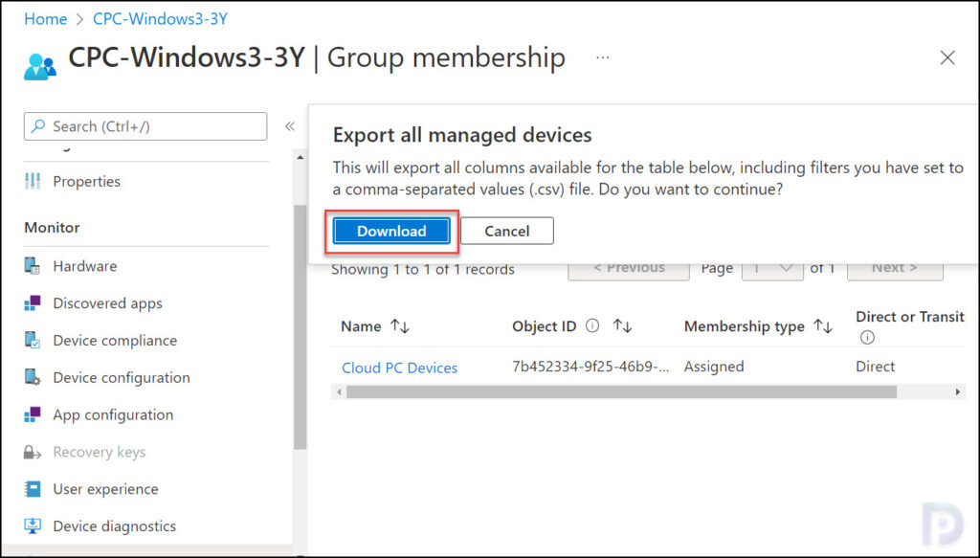Collapse the sidebar with double chevron
Image resolution: width=980 pixels, height=558 pixels.
[x=290, y=126]
